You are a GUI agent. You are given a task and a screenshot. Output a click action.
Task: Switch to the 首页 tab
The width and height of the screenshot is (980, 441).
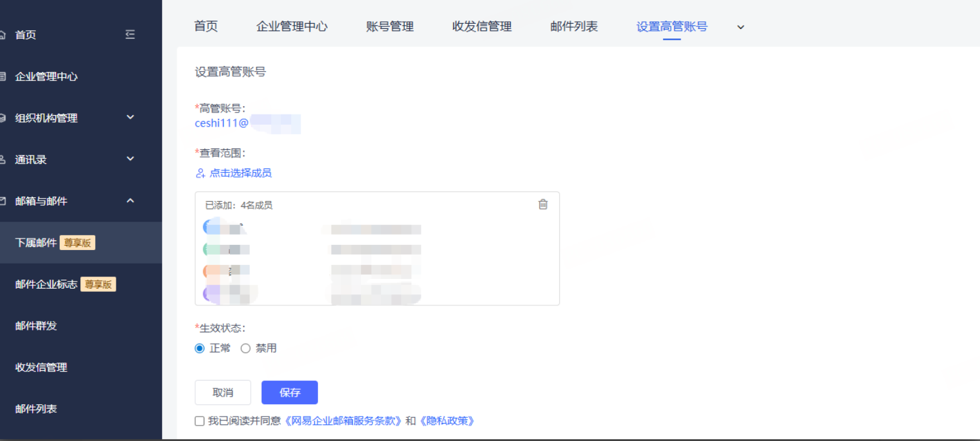tap(206, 26)
